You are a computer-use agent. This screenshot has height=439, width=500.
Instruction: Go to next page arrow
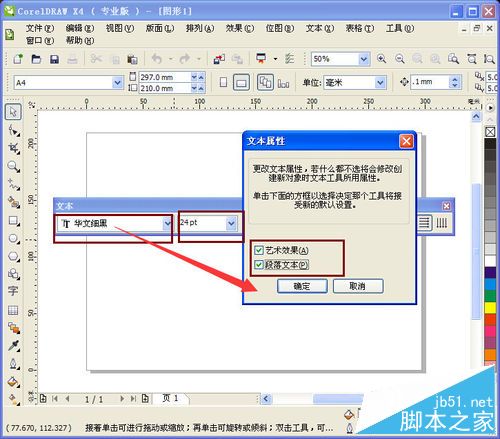coord(122,399)
